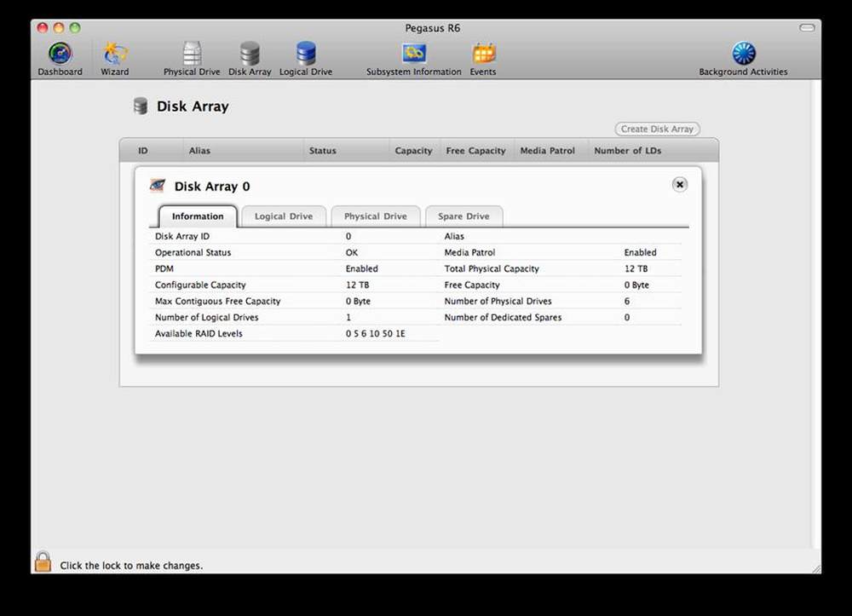Open the Events toolbar icon

pyautogui.click(x=483, y=59)
